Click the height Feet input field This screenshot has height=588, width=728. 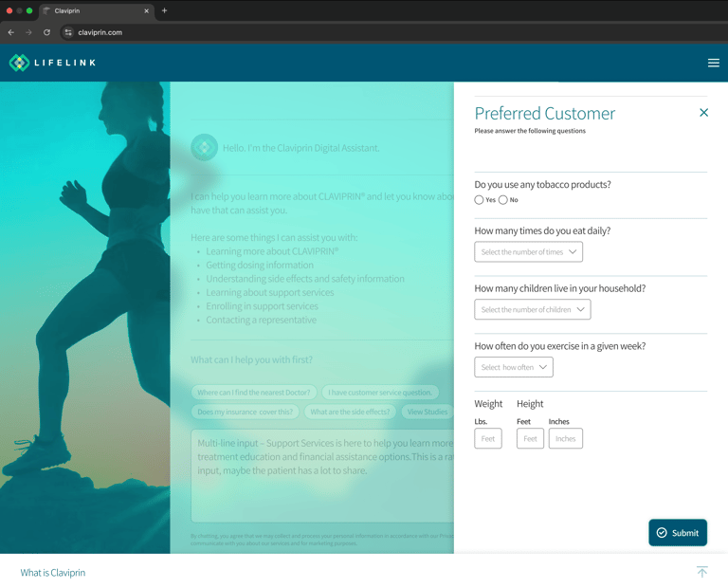530,438
